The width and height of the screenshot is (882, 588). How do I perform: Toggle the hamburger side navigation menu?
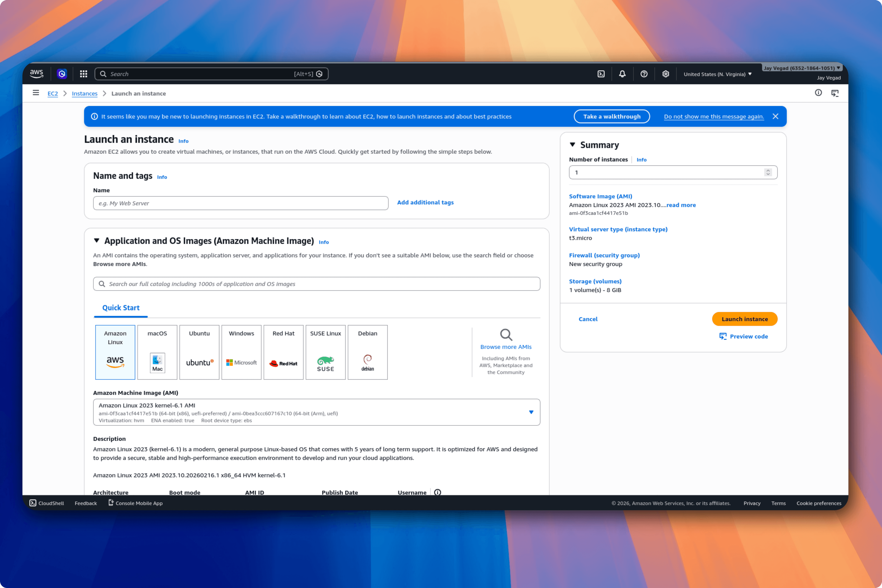[x=36, y=93]
